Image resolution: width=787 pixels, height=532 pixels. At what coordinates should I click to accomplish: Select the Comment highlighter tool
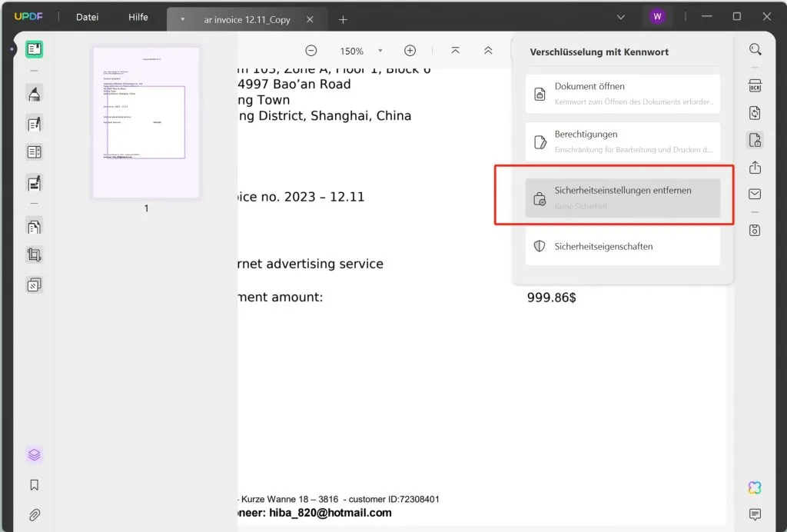[34, 93]
